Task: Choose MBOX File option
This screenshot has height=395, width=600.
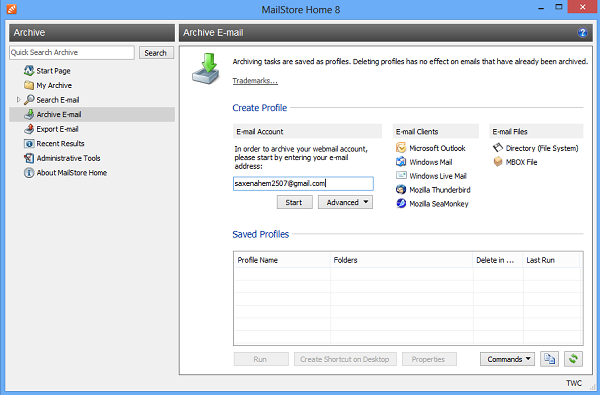Action: [515, 162]
